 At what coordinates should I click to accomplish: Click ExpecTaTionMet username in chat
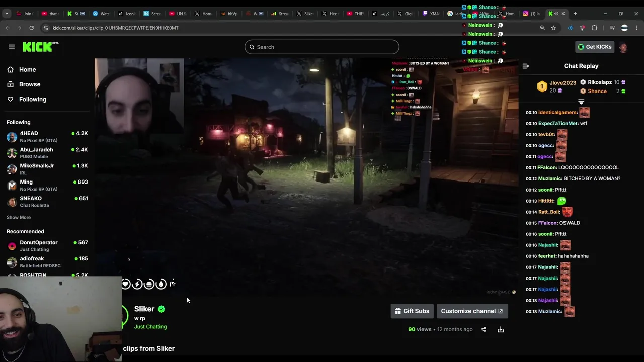coord(557,123)
